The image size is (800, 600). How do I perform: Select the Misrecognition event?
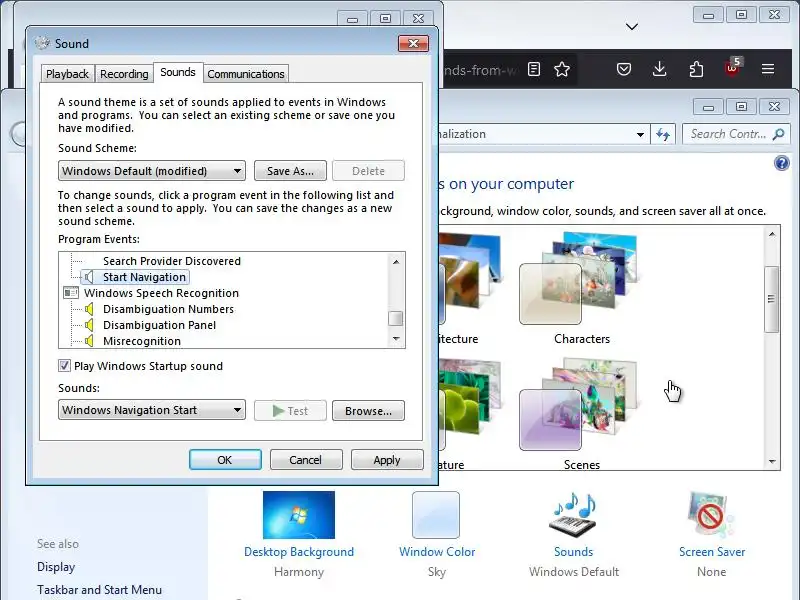(142, 341)
